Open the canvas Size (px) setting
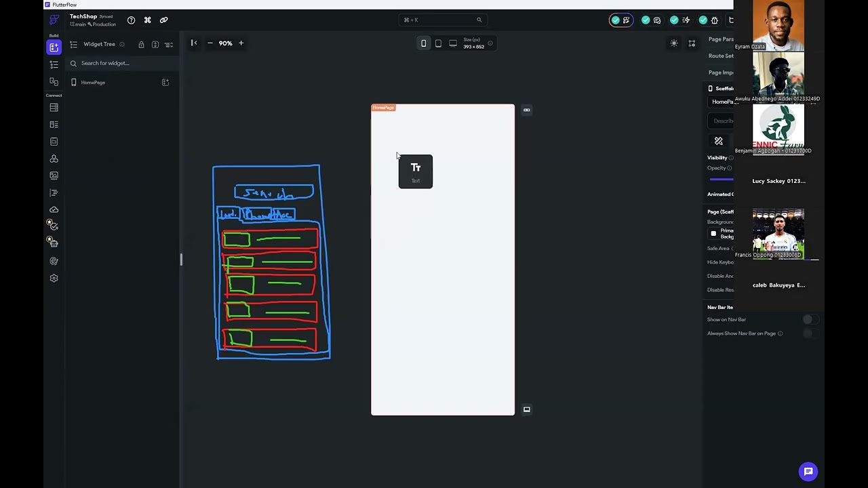 click(x=474, y=43)
